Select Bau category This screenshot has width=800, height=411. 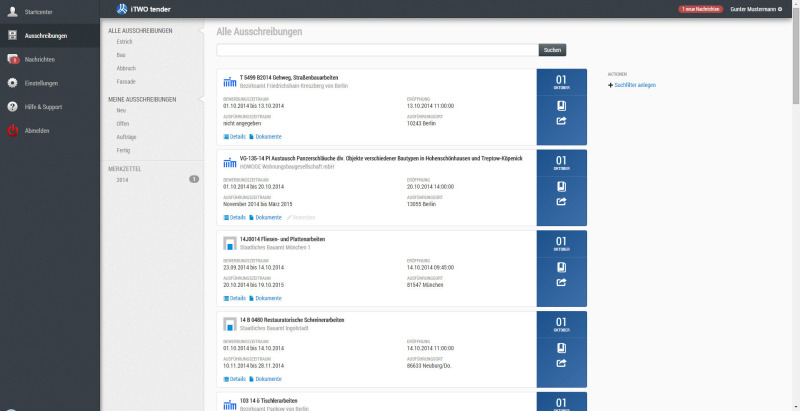coord(121,55)
